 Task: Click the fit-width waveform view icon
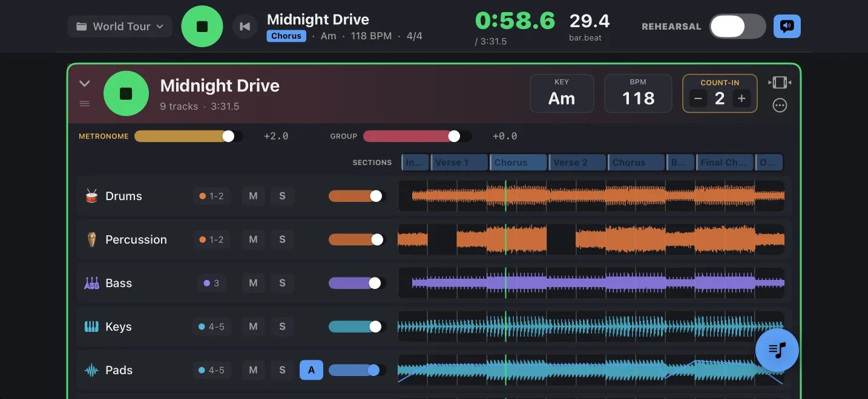[780, 82]
